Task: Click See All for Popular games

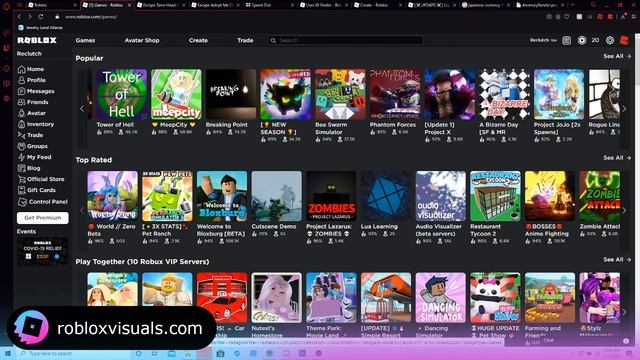Action: 617,56
